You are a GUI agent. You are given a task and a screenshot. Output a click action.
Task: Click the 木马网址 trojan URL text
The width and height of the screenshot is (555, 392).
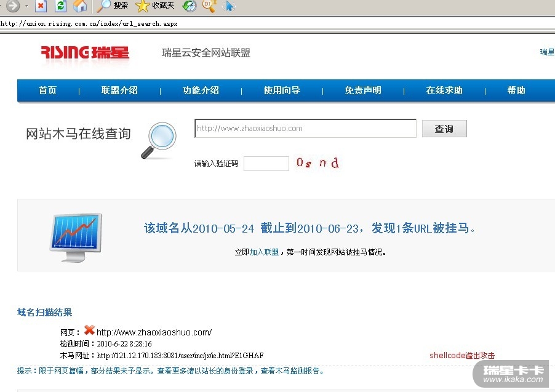point(162,356)
